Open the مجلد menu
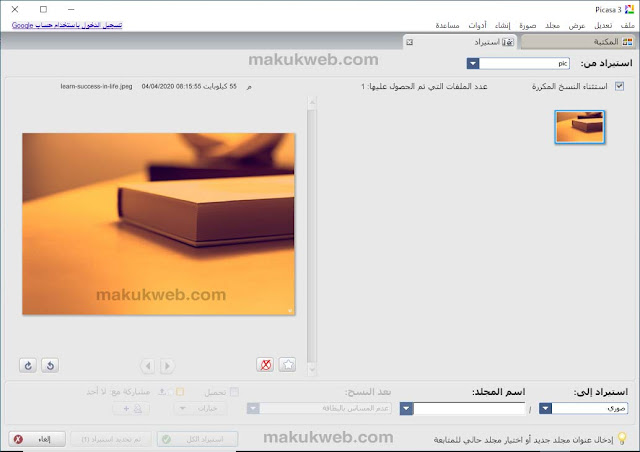The image size is (640, 452). [552, 25]
